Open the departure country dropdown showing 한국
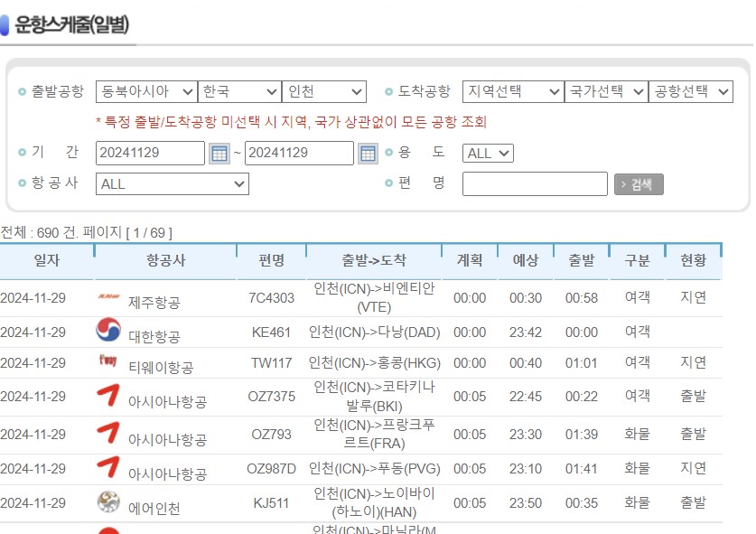756x534 pixels. (x=240, y=90)
